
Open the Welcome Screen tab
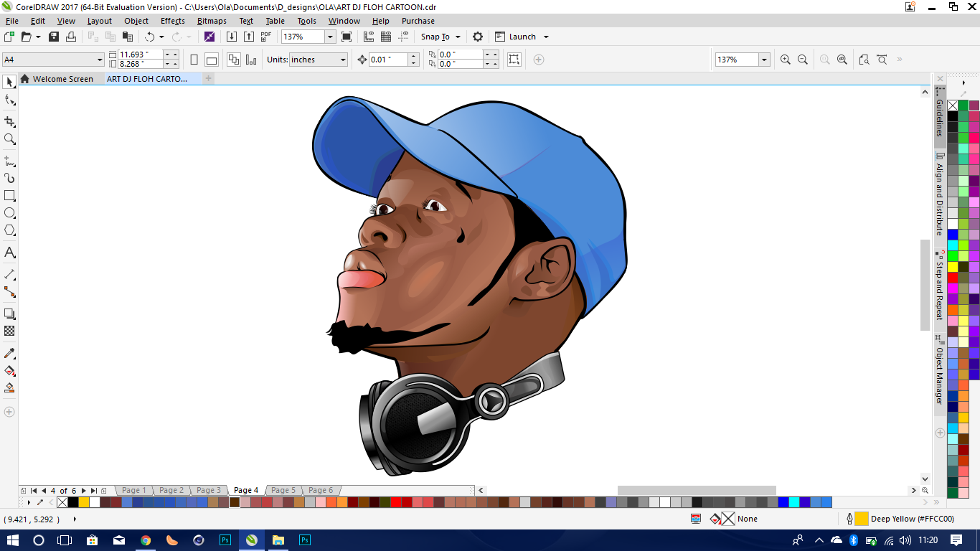coord(62,79)
